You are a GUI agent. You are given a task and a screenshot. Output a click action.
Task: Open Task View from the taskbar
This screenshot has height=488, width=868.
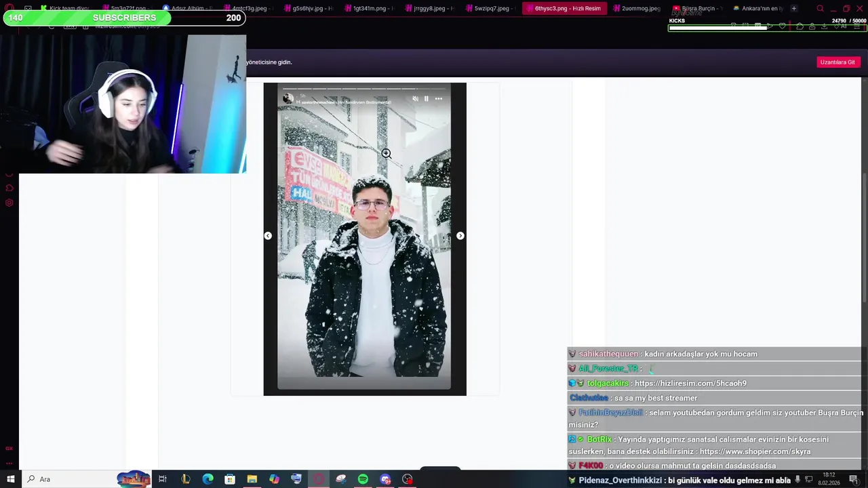click(163, 479)
